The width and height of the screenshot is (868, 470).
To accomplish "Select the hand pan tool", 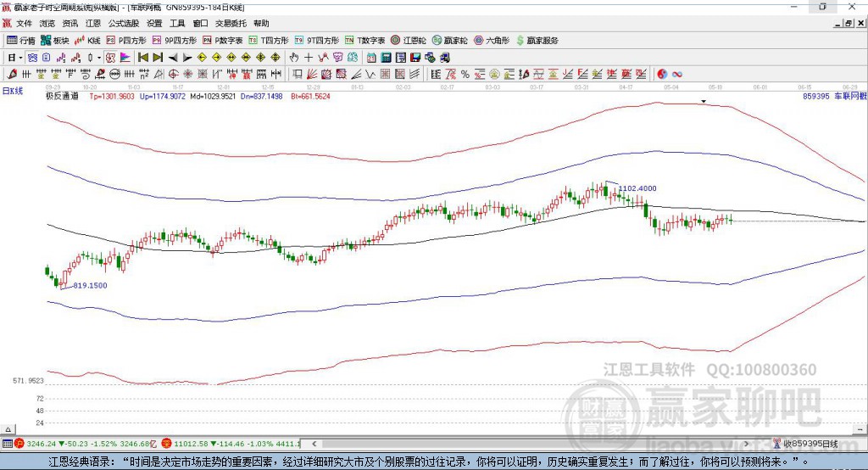I will pyautogui.click(x=294, y=58).
